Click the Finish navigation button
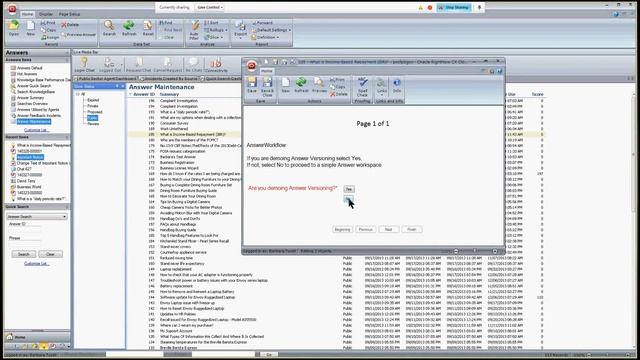The image size is (640, 360). (x=412, y=229)
